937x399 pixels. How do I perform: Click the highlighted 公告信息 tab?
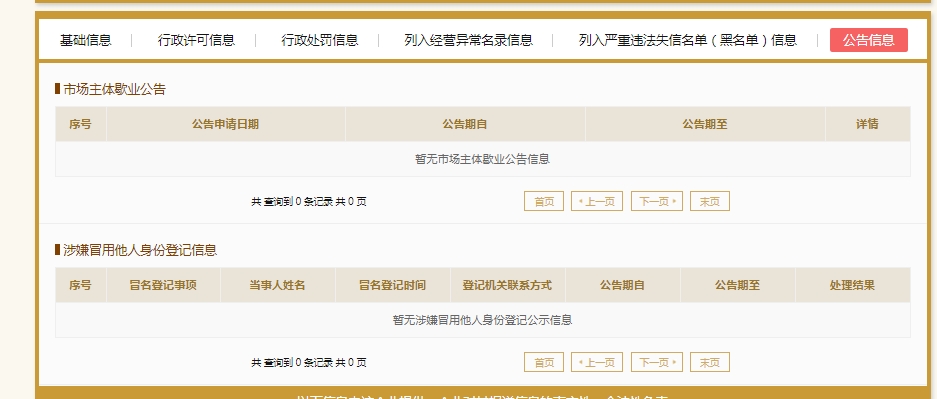tap(869, 40)
